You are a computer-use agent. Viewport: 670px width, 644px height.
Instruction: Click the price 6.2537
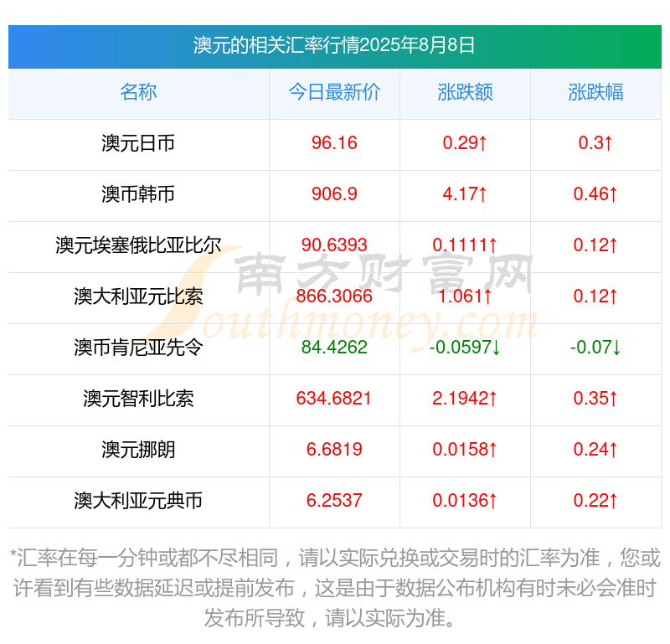(x=334, y=501)
